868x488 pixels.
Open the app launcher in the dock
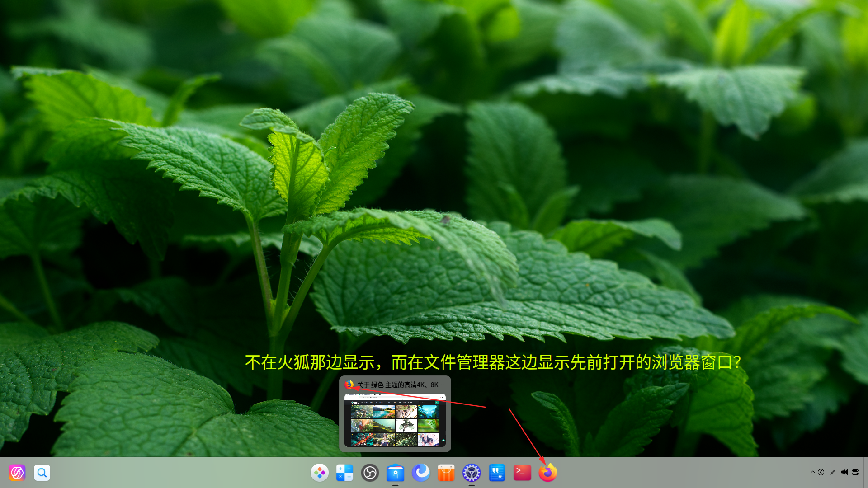17,473
